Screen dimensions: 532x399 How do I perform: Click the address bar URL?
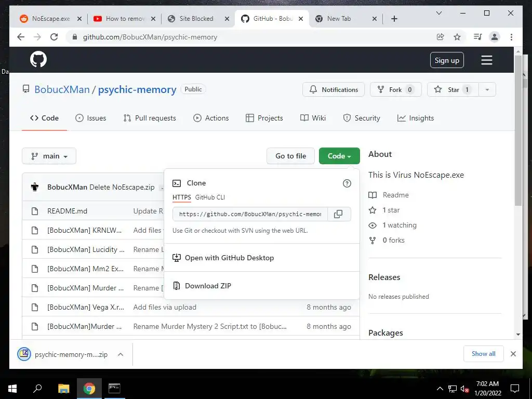150,37
